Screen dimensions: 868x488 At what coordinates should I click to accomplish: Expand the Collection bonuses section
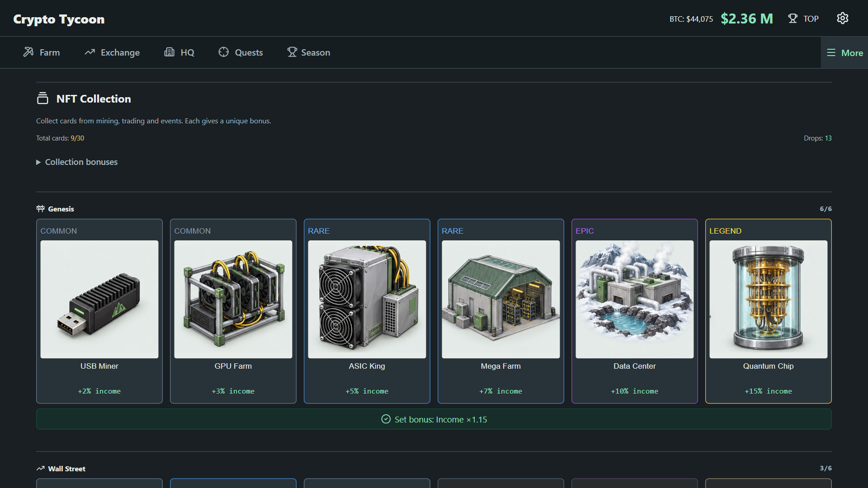(77, 162)
